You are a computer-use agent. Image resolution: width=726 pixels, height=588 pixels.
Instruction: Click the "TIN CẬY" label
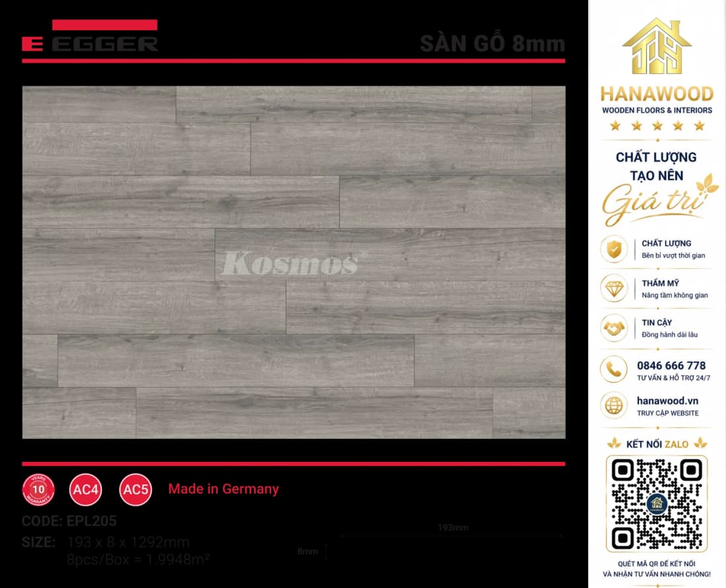(657, 323)
